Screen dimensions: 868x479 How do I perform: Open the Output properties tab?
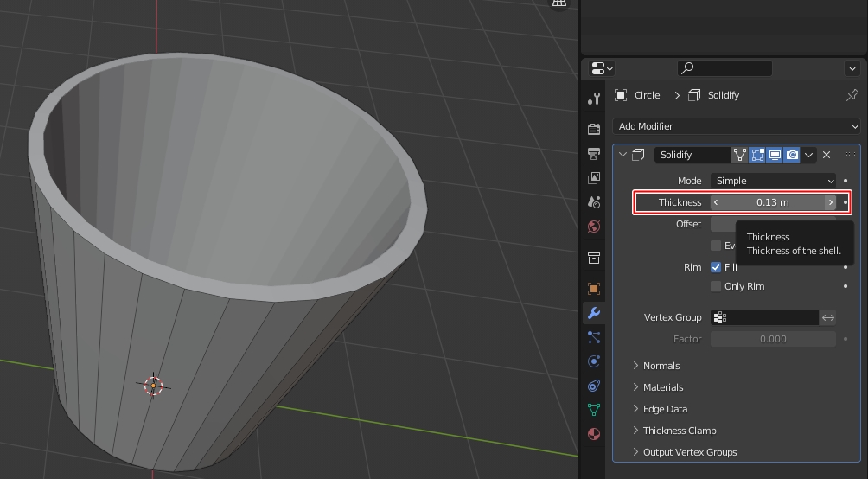594,153
